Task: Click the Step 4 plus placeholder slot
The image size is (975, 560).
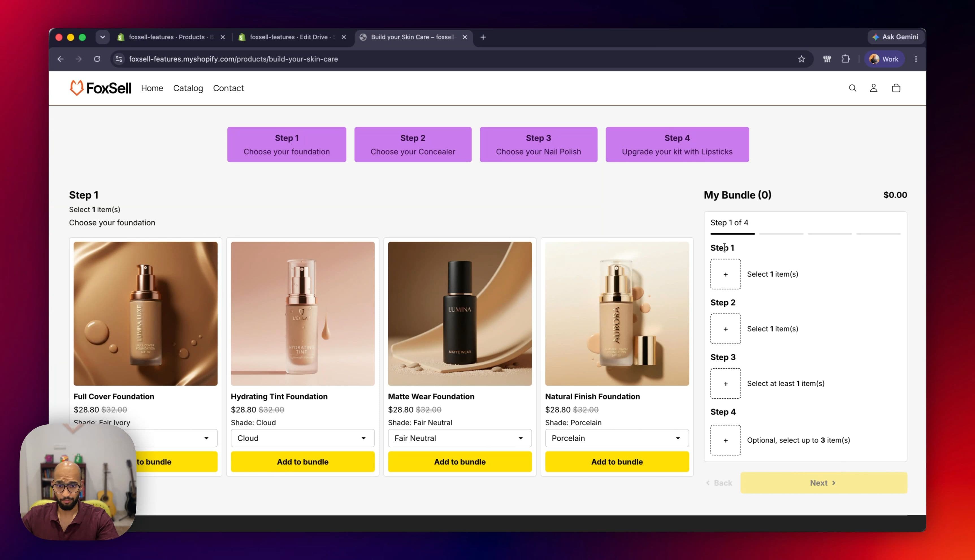Action: pos(725,440)
